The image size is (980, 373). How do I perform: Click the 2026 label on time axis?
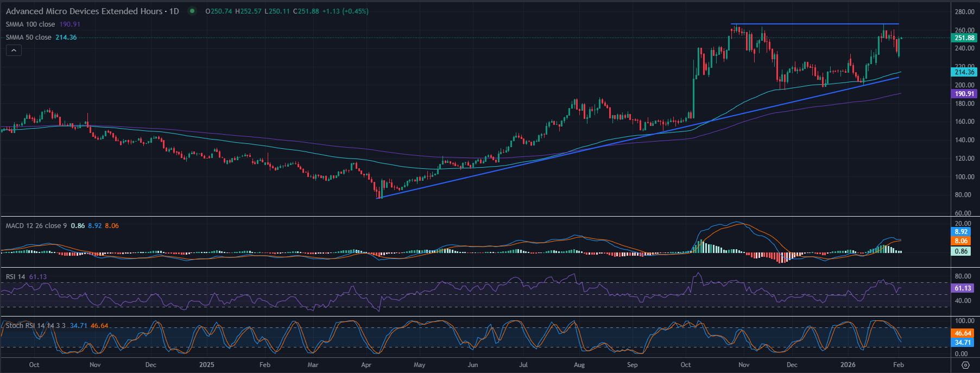(x=848, y=365)
